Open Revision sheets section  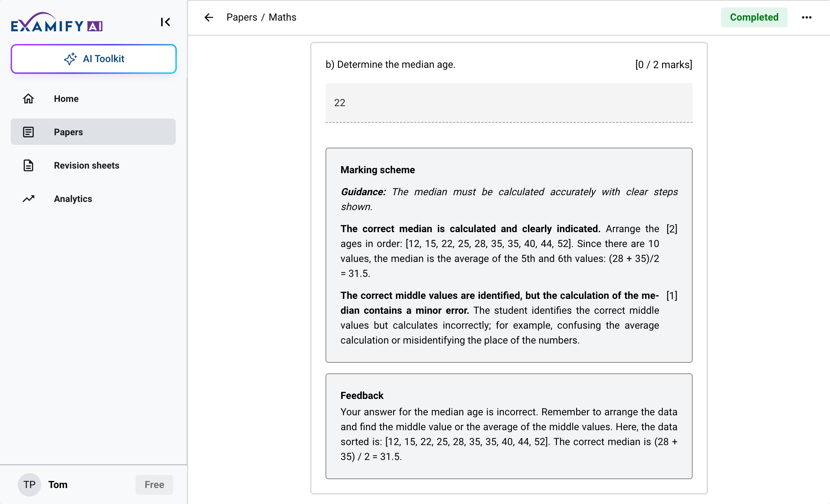tap(86, 165)
